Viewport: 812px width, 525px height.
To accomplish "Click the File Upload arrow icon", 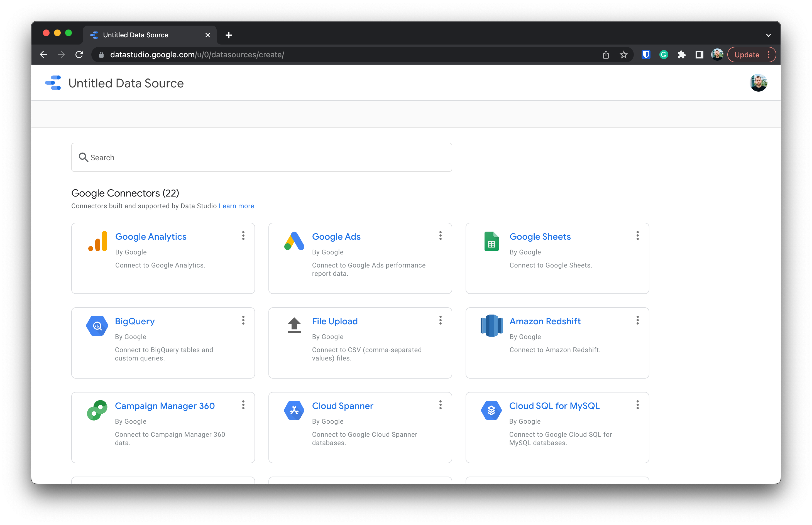I will click(x=294, y=325).
